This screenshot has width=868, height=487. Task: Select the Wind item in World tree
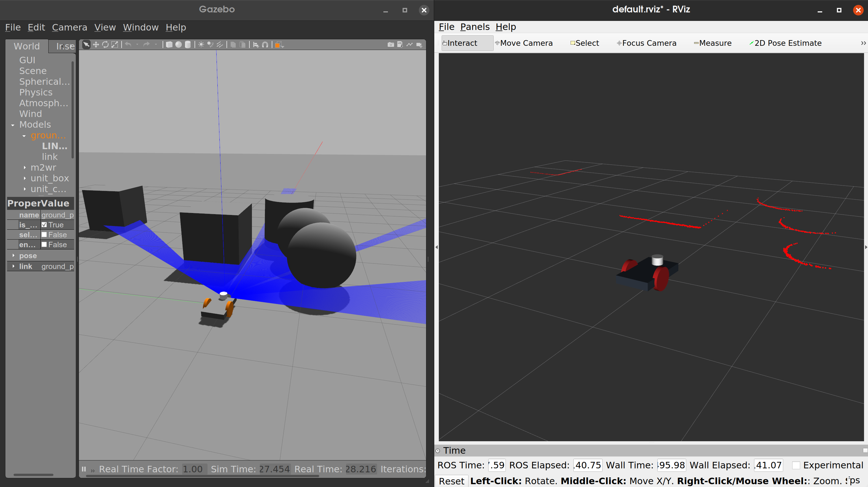click(30, 114)
